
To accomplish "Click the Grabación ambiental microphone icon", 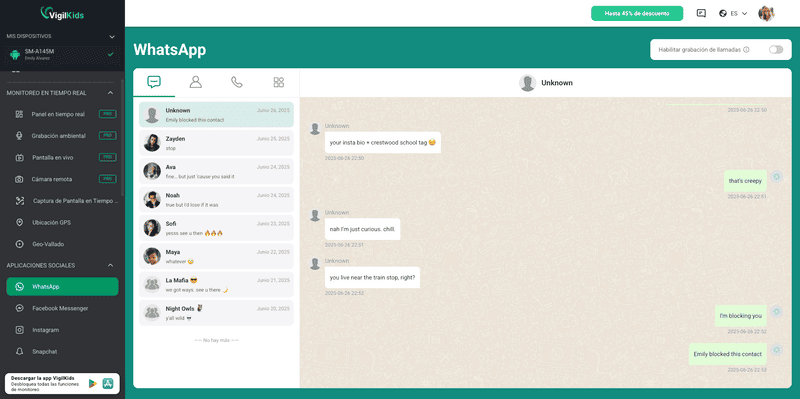I will point(19,136).
